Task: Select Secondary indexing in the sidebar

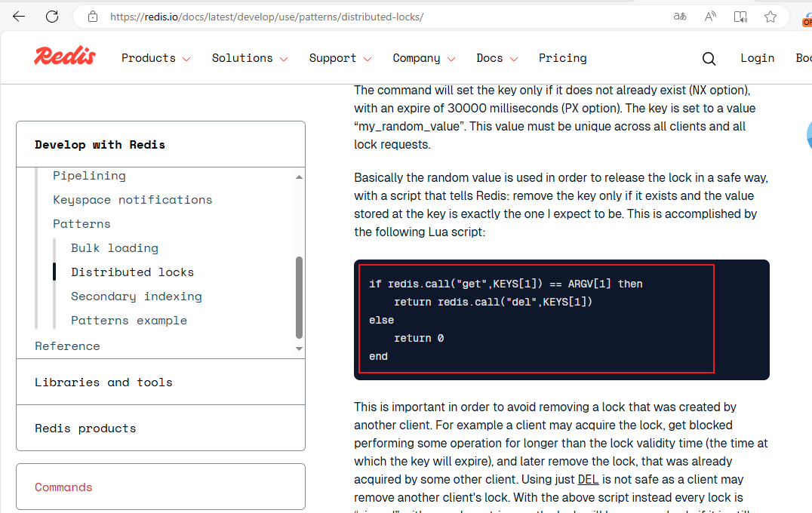Action: click(x=137, y=296)
